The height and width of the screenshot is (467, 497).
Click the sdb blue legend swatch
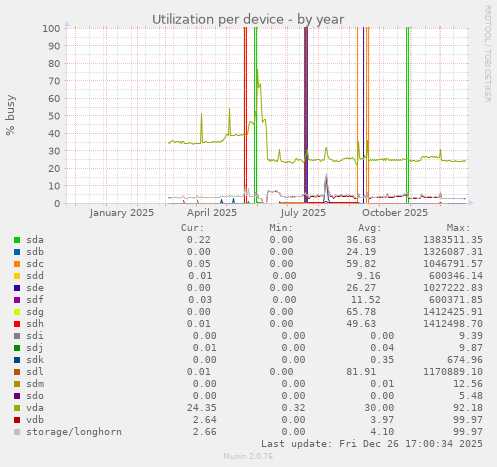tap(17, 252)
